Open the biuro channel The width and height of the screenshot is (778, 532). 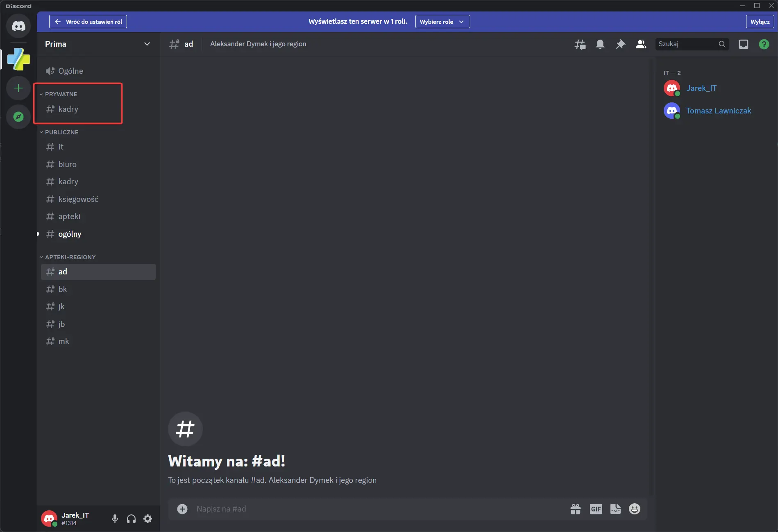click(98, 165)
